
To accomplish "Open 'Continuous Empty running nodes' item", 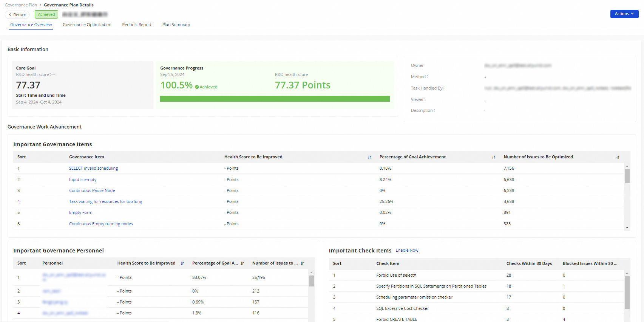I will [101, 224].
